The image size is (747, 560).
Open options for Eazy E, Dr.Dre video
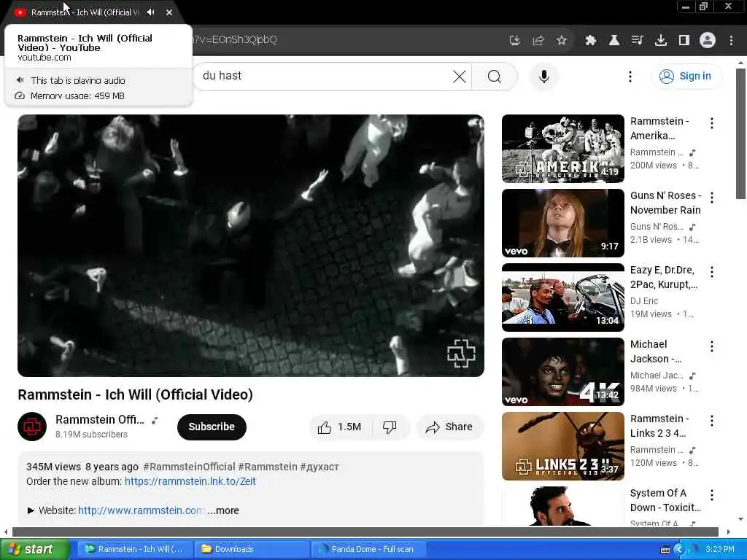coord(712,272)
